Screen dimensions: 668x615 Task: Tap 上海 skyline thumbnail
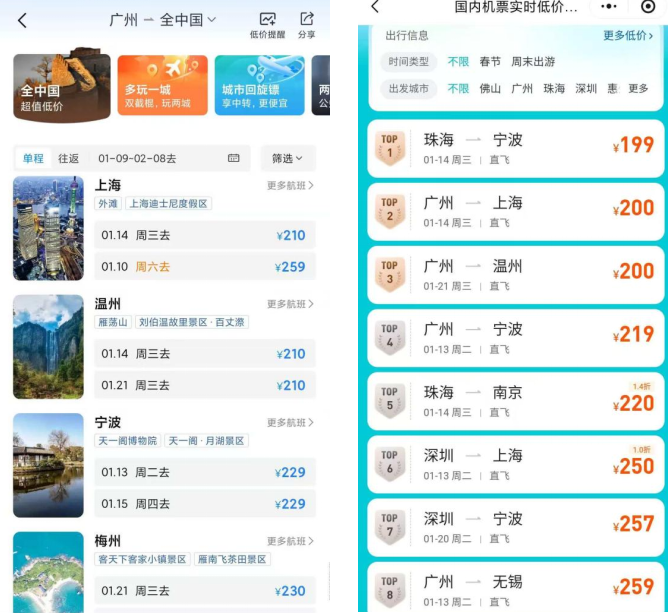tap(48, 228)
